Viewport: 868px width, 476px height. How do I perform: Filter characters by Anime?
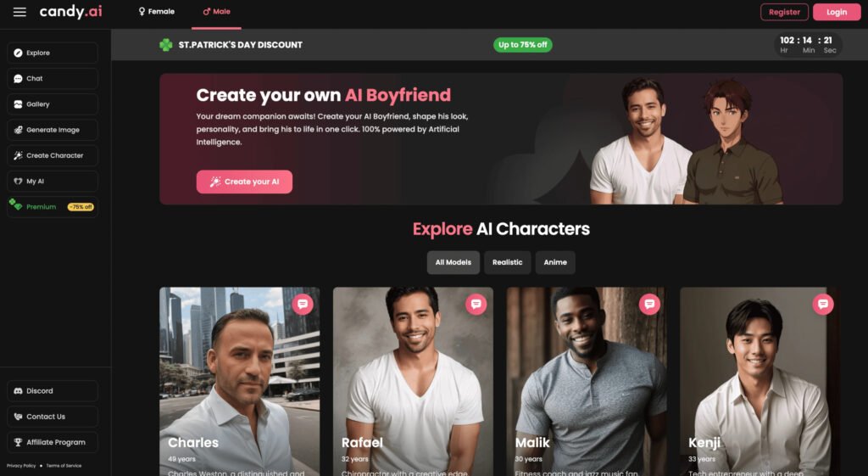[x=554, y=262]
